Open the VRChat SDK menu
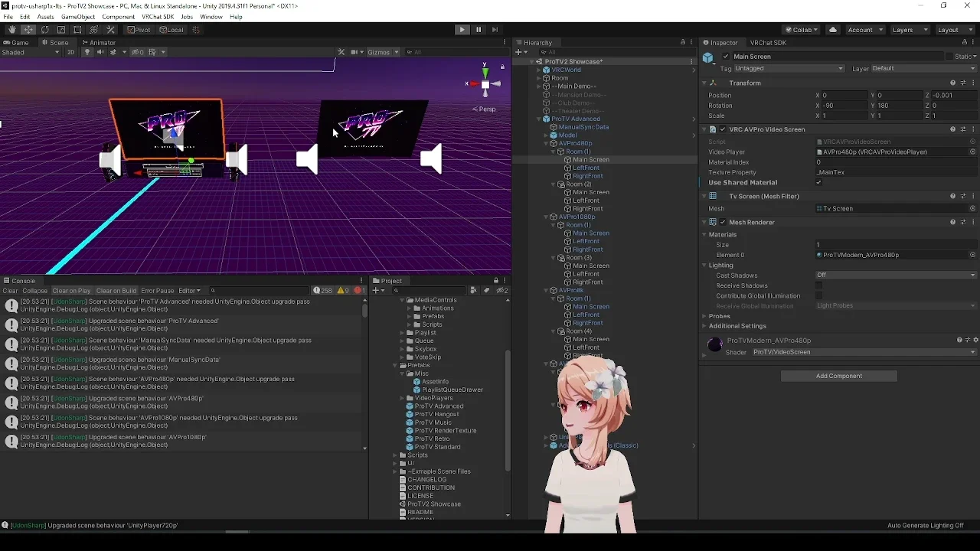The width and height of the screenshot is (980, 551). (157, 17)
